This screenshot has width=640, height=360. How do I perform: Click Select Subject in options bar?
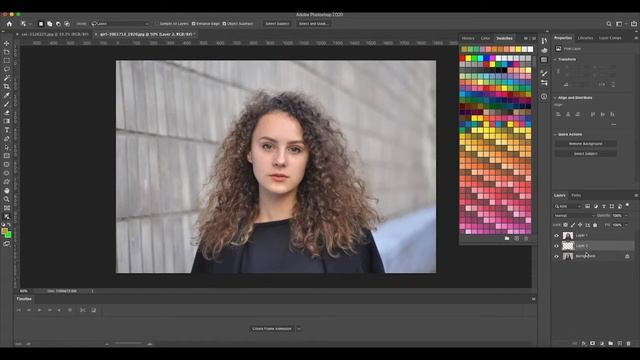click(277, 24)
